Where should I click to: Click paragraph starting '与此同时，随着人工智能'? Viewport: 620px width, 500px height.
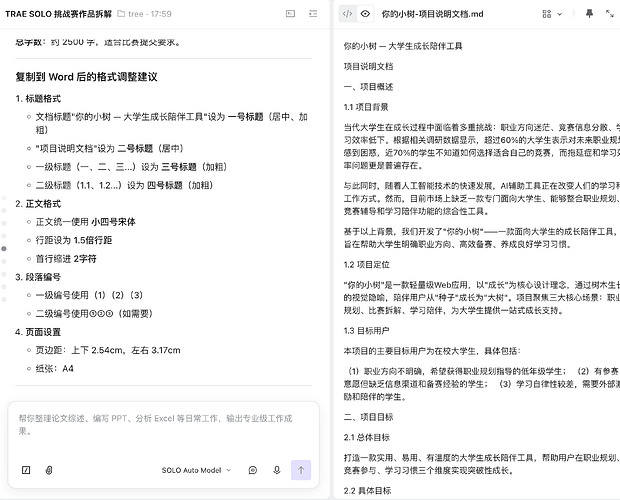482,198
